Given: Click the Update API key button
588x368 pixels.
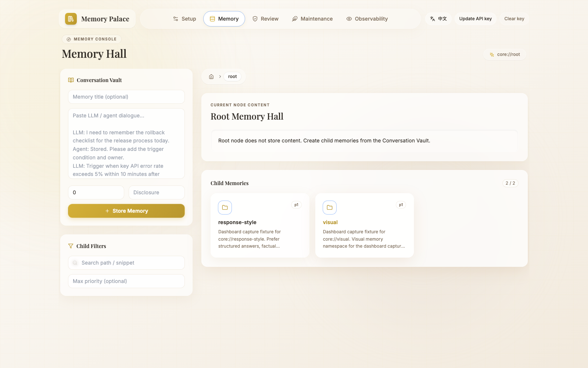Looking at the screenshot, I should tap(476, 19).
